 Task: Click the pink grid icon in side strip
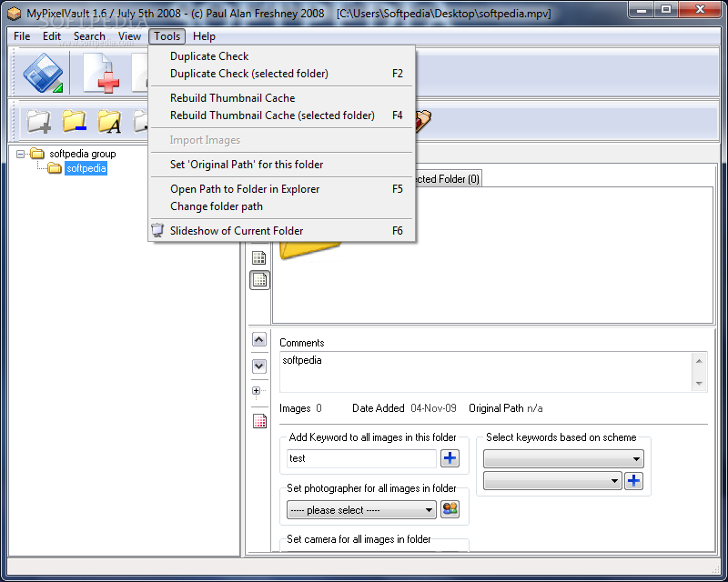pyautogui.click(x=259, y=420)
